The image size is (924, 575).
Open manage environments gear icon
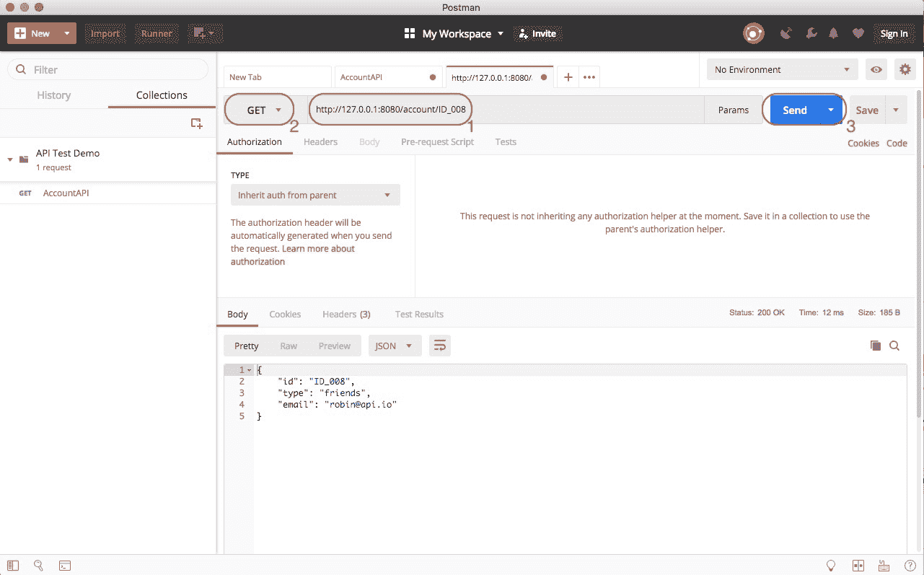[905, 69]
